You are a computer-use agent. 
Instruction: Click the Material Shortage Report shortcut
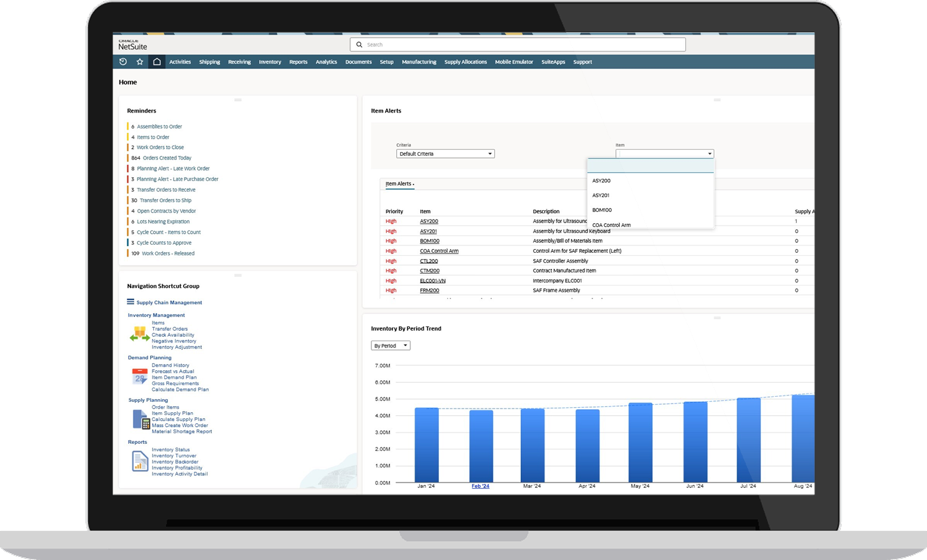pyautogui.click(x=182, y=431)
